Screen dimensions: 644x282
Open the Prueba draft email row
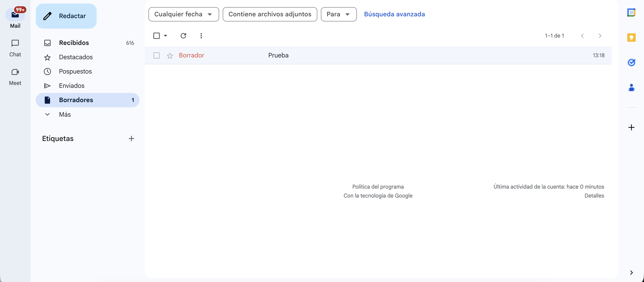click(x=278, y=55)
